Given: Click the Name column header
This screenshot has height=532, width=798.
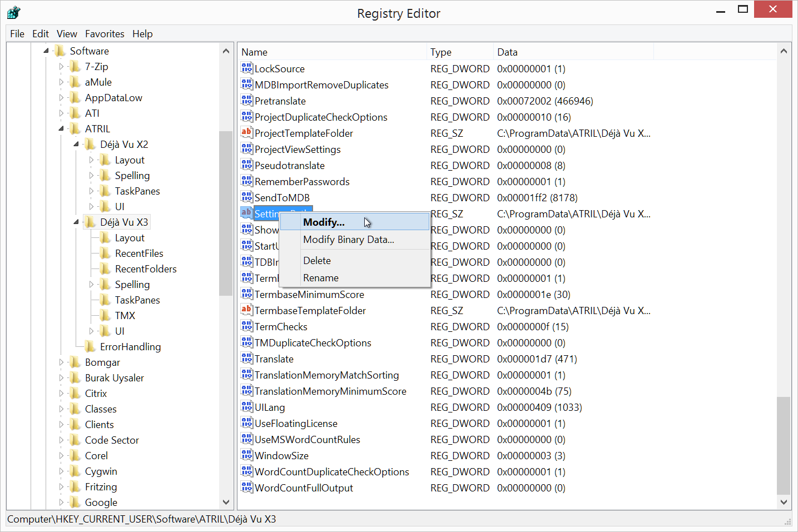Looking at the screenshot, I should click(x=332, y=52).
